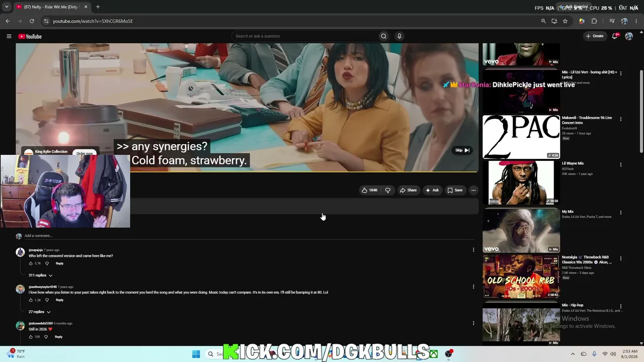644x362 pixels.
Task: Click the address bar URL
Action: point(93,21)
